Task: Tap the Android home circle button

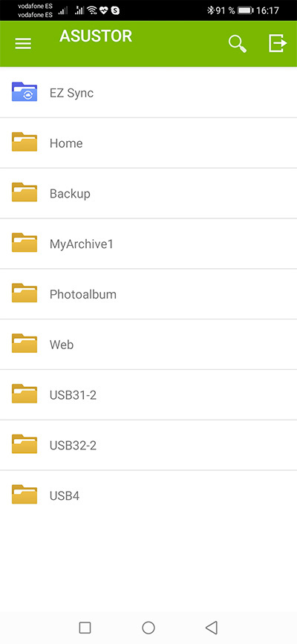Action: point(148,628)
